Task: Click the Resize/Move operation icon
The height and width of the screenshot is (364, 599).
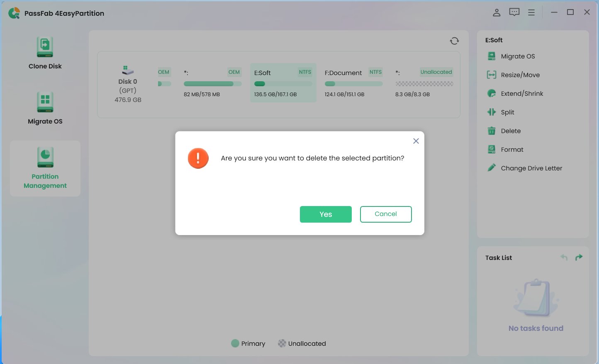Action: pyautogui.click(x=491, y=75)
